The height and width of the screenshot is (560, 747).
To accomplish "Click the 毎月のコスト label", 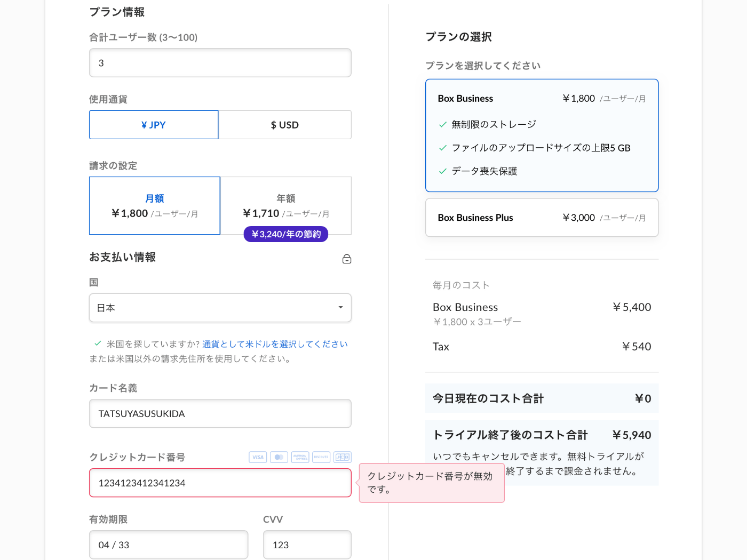I will pyautogui.click(x=461, y=285).
